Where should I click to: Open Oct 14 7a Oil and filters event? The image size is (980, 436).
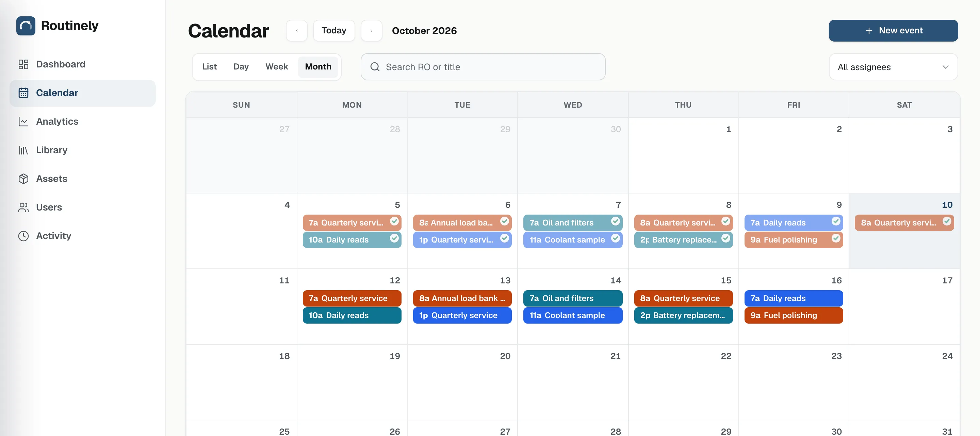573,298
